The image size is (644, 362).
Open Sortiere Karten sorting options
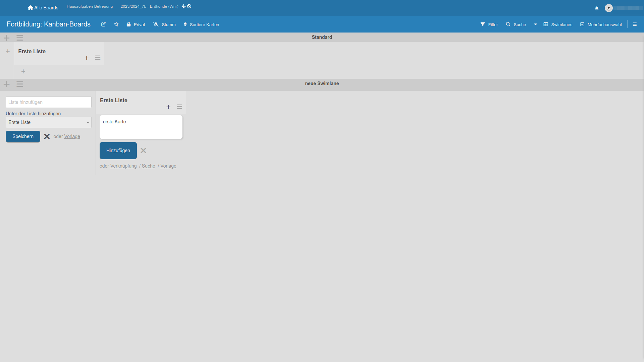pos(201,24)
